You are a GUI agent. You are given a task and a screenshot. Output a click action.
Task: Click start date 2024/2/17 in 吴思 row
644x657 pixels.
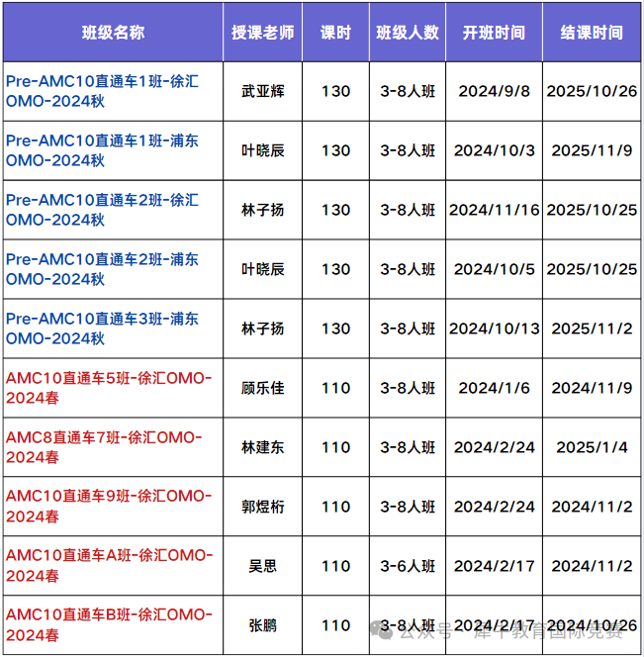[x=494, y=567]
